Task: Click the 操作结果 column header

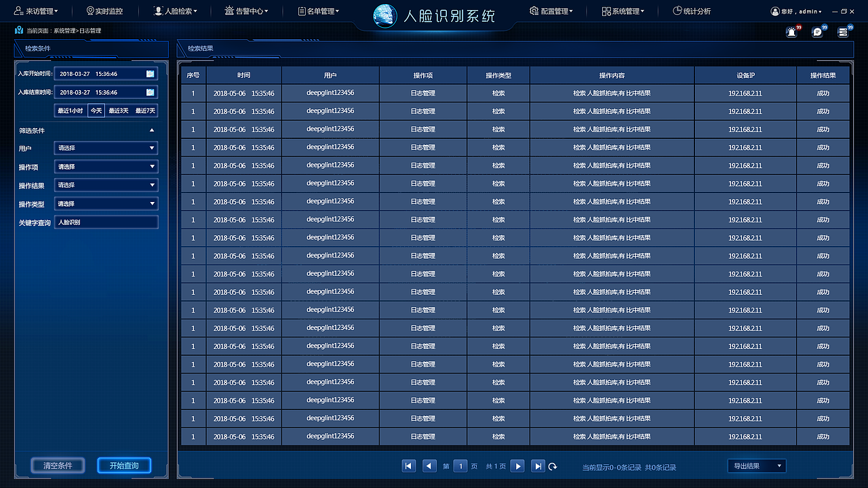Action: [823, 75]
